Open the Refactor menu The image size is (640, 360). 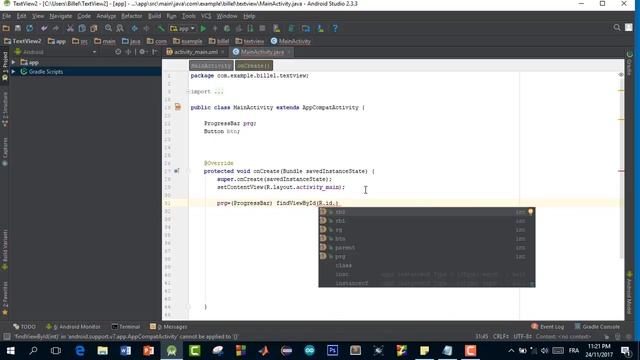click(x=131, y=16)
